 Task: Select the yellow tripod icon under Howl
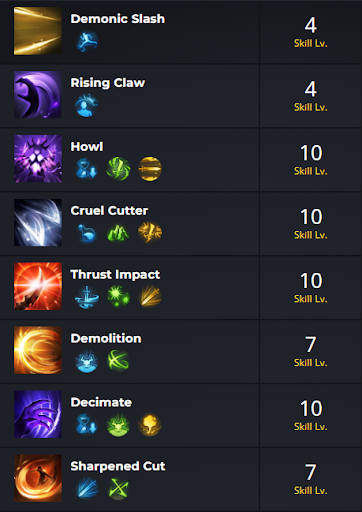pyautogui.click(x=150, y=169)
